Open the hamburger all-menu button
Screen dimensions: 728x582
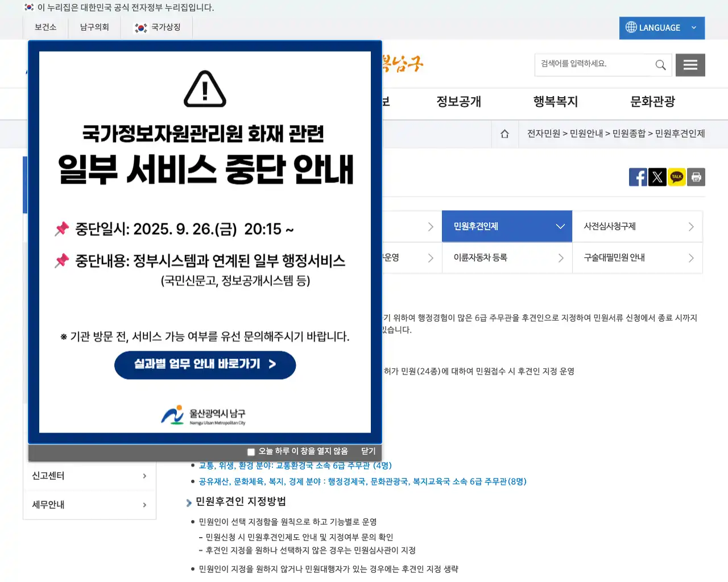tap(690, 65)
